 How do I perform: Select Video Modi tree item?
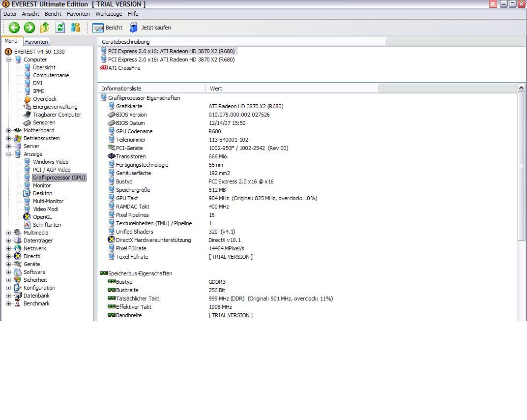click(x=46, y=209)
